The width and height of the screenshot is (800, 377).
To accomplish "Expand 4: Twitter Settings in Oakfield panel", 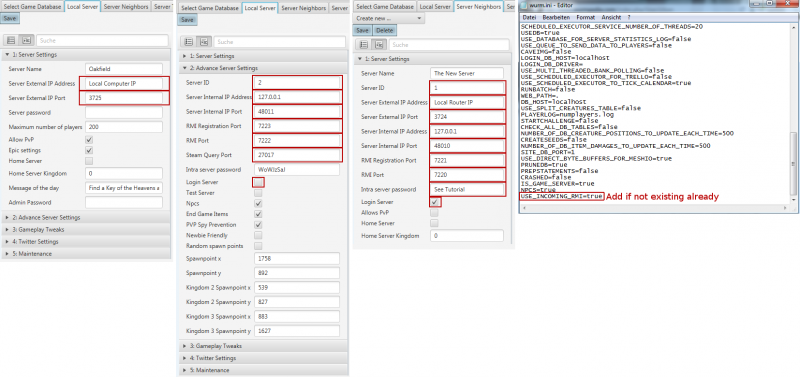I will click(86, 242).
